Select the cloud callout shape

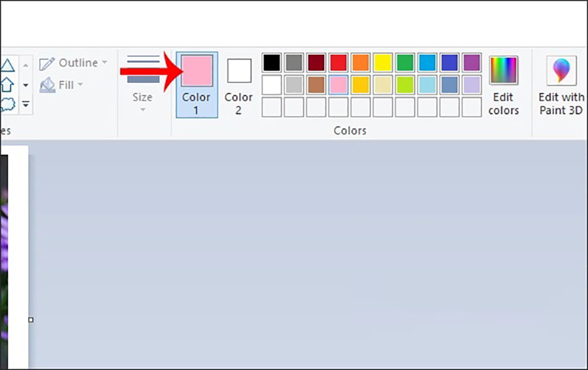(7, 104)
